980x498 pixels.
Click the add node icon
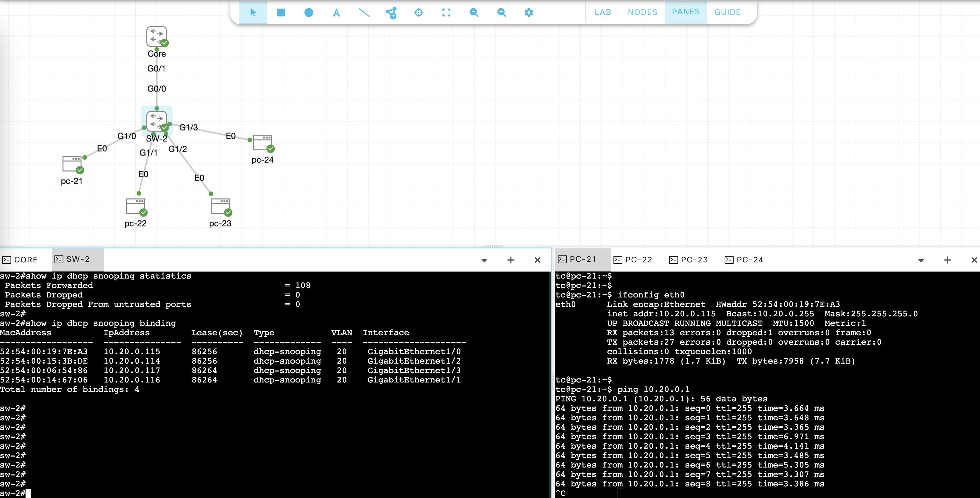tap(392, 12)
